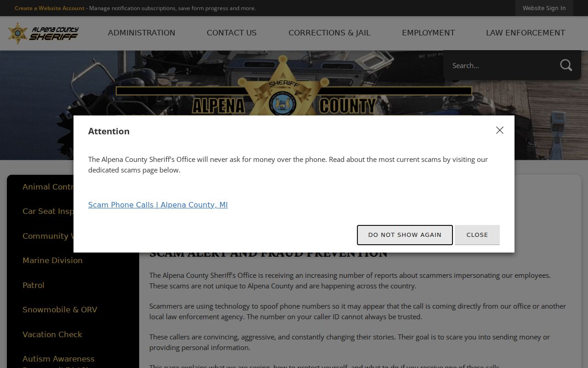Click the search magnifying glass icon
The image size is (588, 368).
pyautogui.click(x=566, y=65)
